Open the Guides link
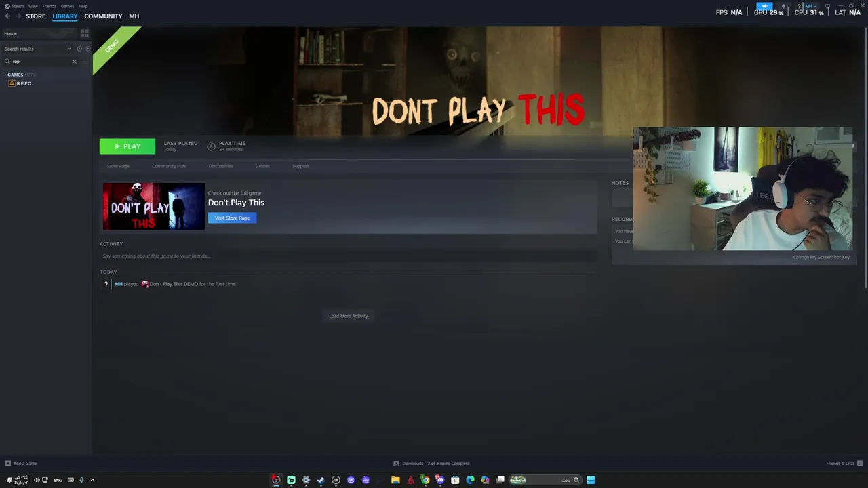Viewport: 868px width, 488px height. pos(262,166)
